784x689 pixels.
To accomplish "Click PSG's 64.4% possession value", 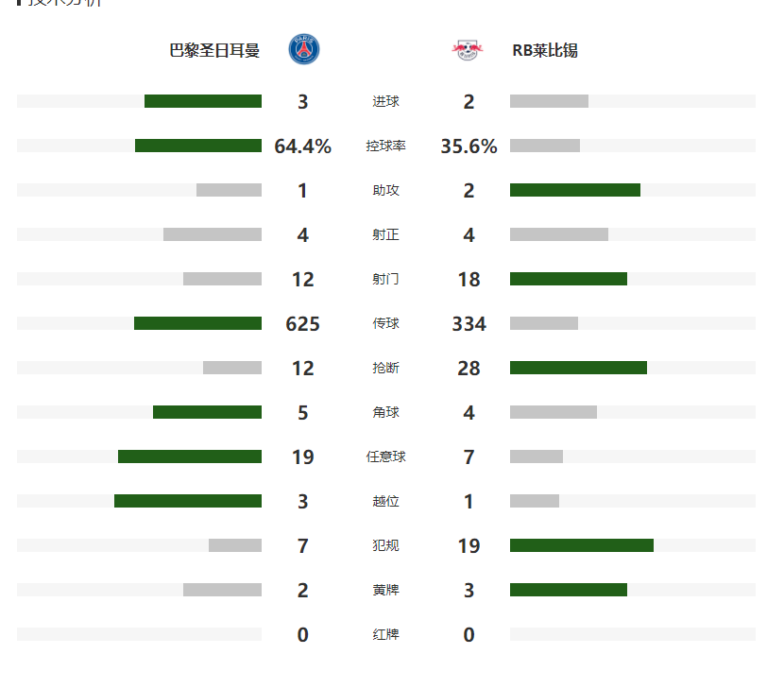I will pos(302,146).
